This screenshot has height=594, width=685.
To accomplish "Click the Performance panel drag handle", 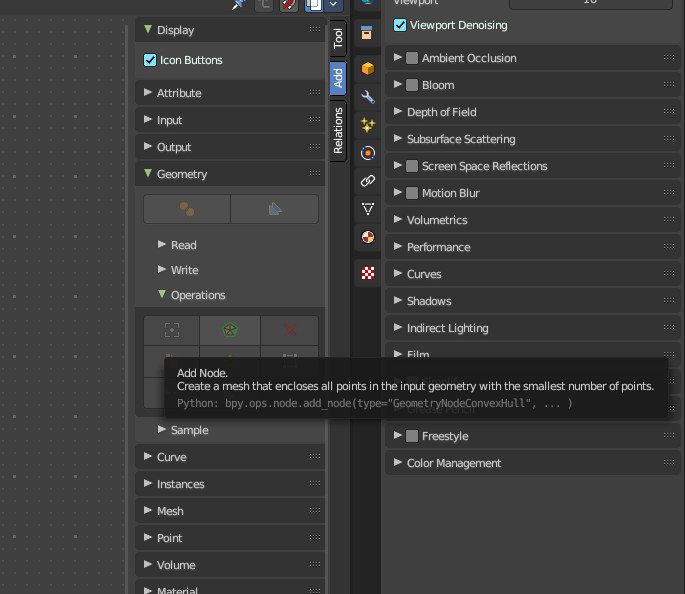I will tap(668, 247).
